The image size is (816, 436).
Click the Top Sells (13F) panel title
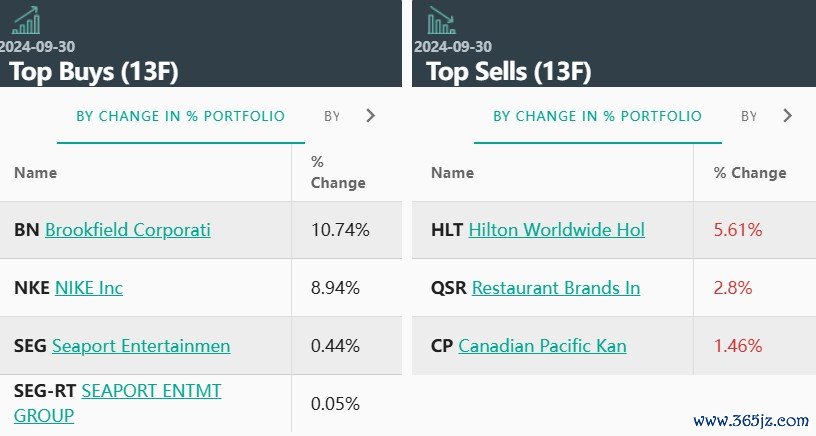coord(508,71)
